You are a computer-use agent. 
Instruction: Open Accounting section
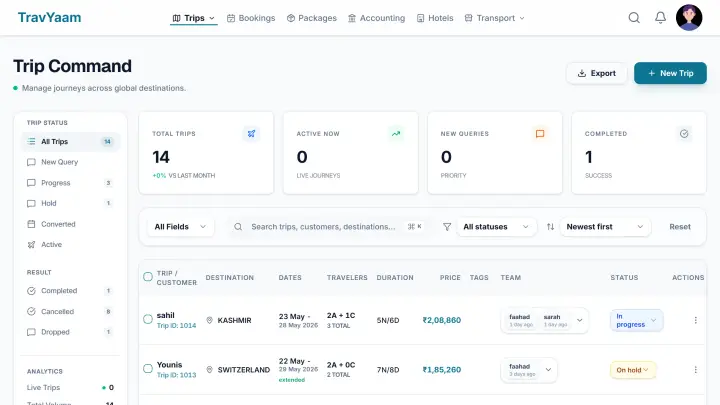[x=377, y=18]
